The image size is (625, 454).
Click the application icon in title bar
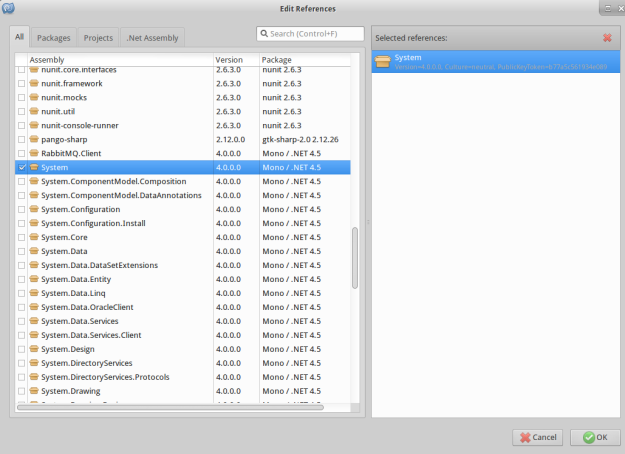point(8,7)
